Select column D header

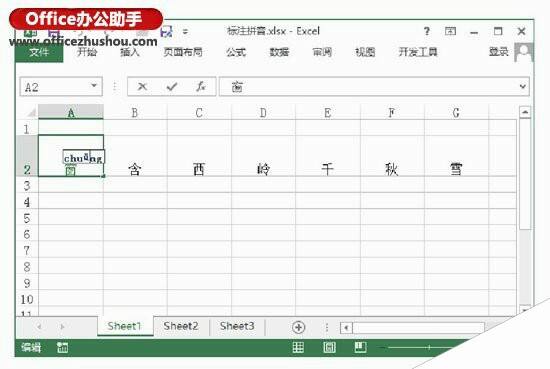(x=263, y=113)
